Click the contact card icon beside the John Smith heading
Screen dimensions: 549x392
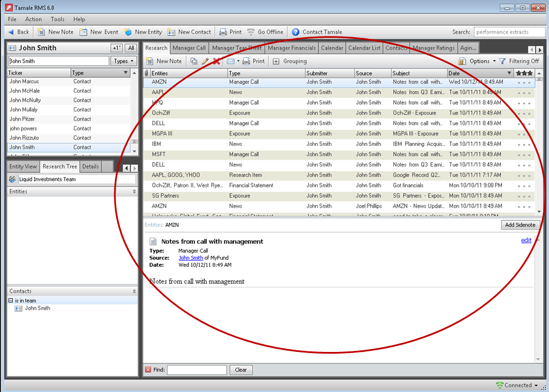click(12, 48)
